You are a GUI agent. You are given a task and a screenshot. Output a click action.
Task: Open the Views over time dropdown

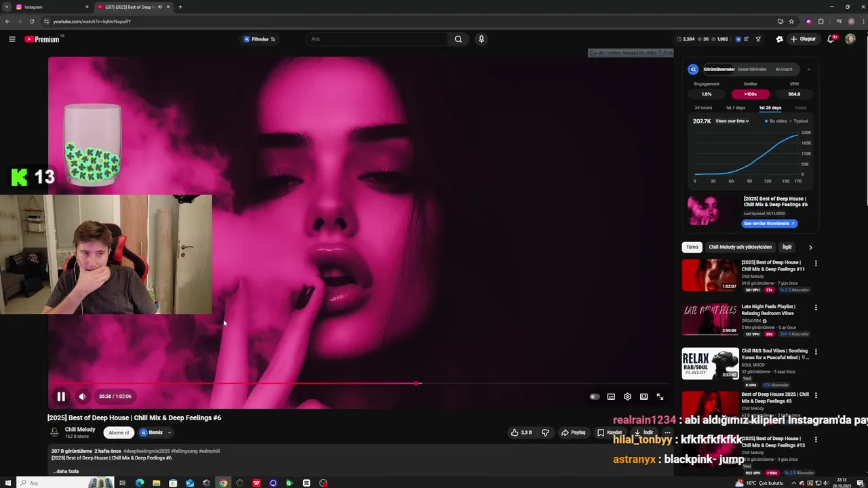point(732,121)
